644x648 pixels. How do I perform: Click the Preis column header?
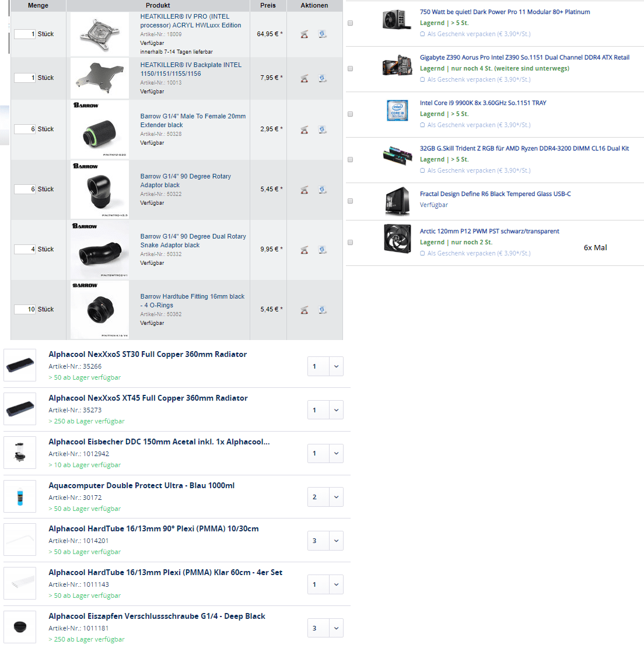[x=268, y=5]
